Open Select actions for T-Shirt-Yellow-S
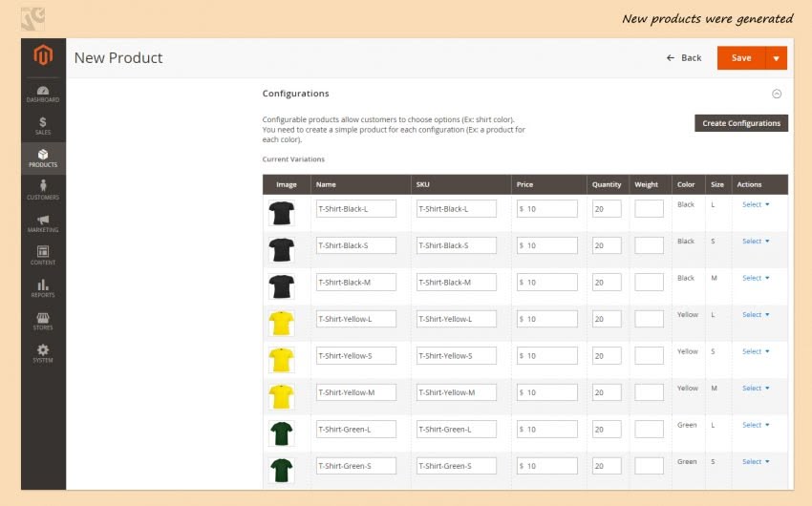This screenshot has height=506, width=812. click(x=756, y=351)
